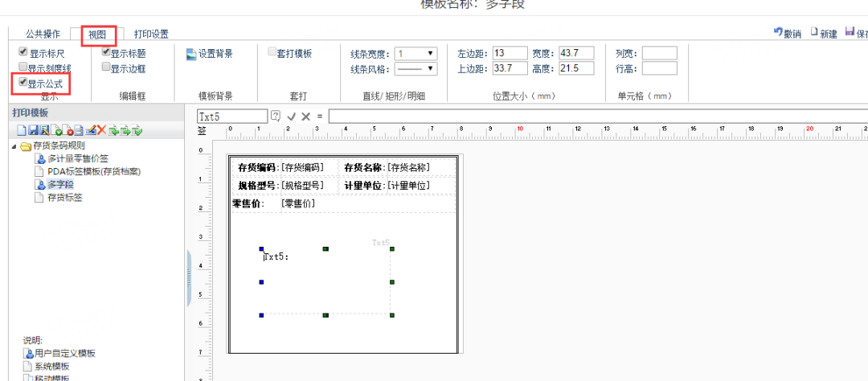Viewport: 868px width, 381px height.
Task: Click the 高度 input field
Action: [576, 68]
